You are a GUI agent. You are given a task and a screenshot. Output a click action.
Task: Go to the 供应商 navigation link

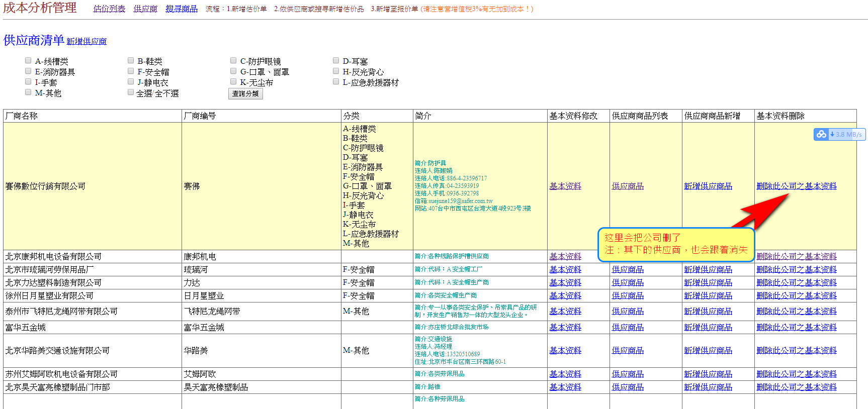145,9
